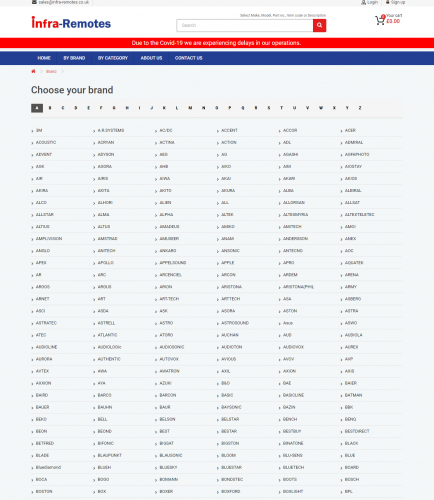This screenshot has height=500, width=434.
Task: Open the BLUESTAR brand link
Action: (x=232, y=467)
